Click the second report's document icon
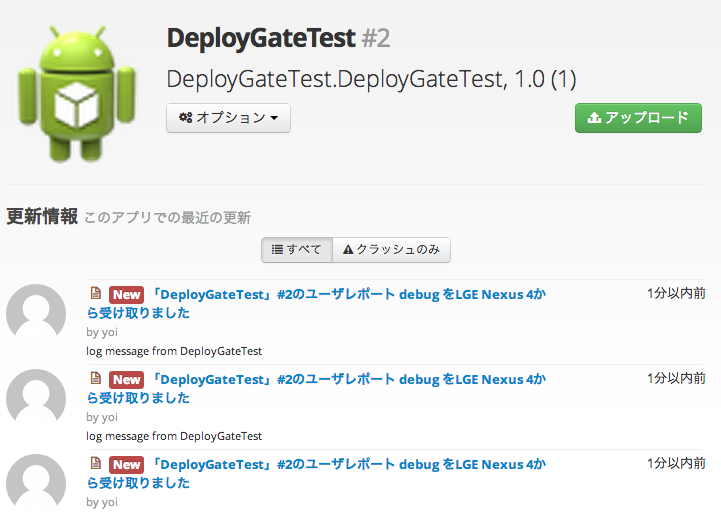721x516 pixels. coord(96,378)
